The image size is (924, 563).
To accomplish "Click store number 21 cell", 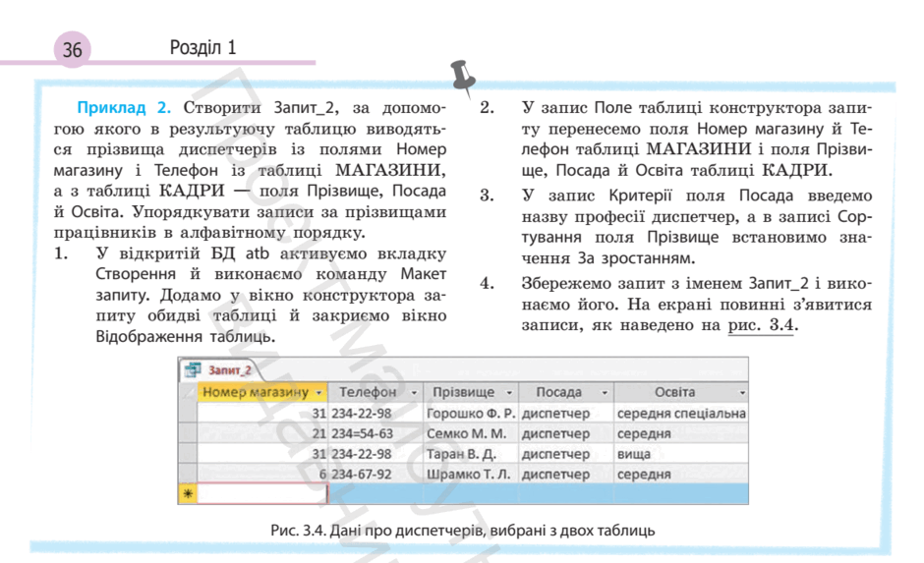I will tap(262, 433).
